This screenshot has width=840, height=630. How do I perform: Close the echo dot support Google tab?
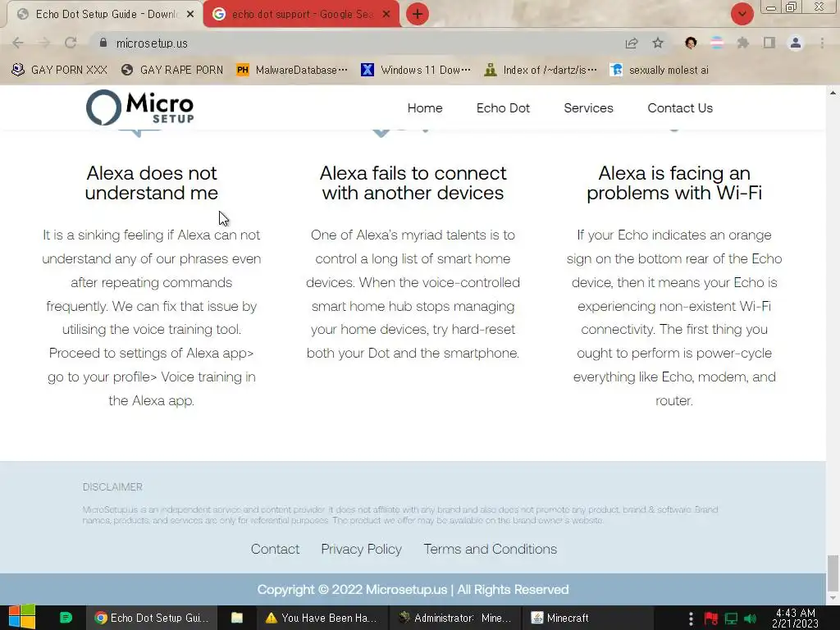coord(386,14)
